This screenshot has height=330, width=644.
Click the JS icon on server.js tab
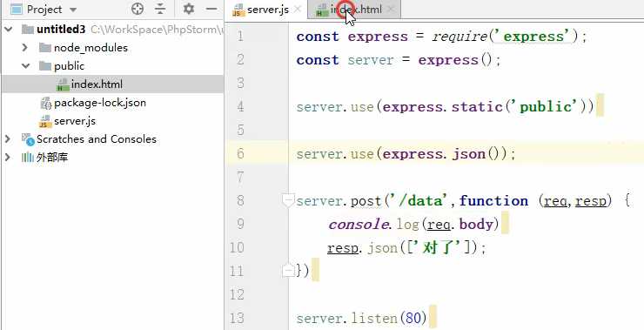click(x=238, y=10)
